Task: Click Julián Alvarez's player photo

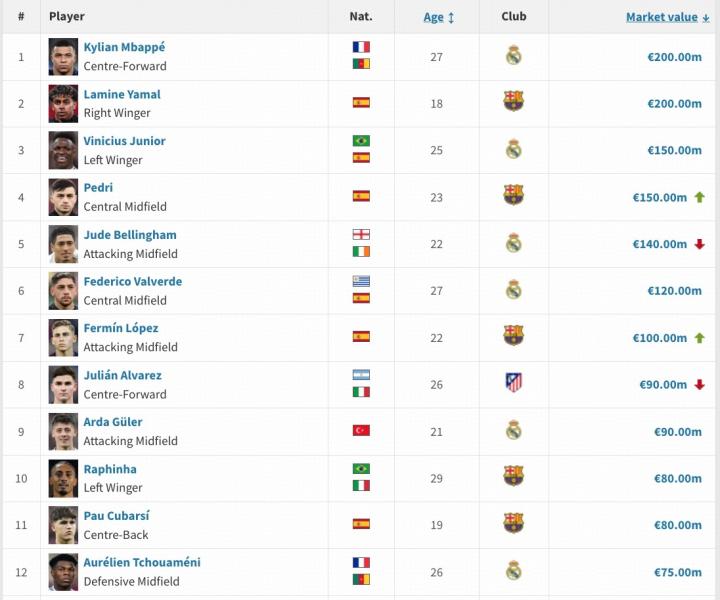Action: pos(63,384)
